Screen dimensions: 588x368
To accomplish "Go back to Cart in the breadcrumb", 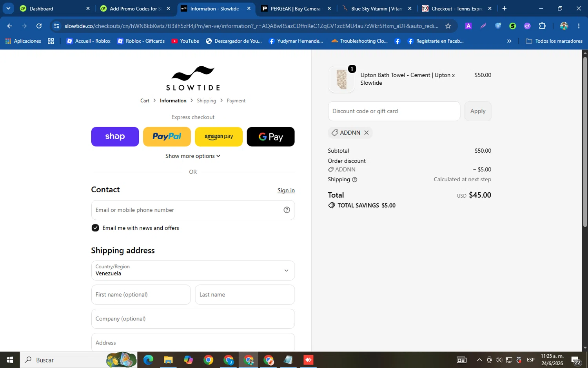I will (x=145, y=101).
